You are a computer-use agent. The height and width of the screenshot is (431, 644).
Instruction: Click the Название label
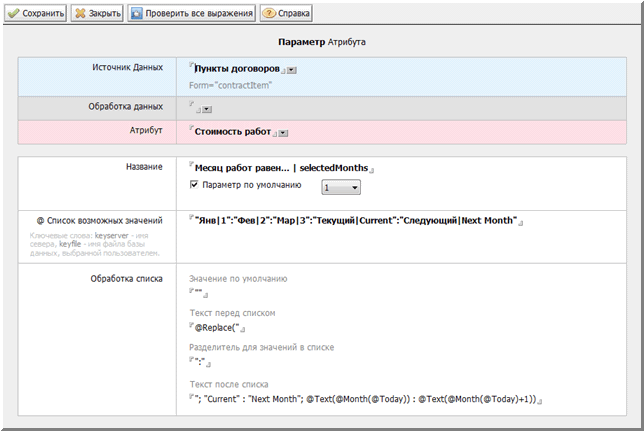pos(144,167)
